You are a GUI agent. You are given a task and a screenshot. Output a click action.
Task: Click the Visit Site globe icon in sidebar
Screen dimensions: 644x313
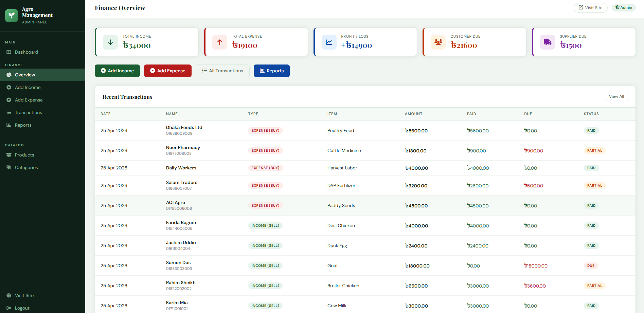9,295
